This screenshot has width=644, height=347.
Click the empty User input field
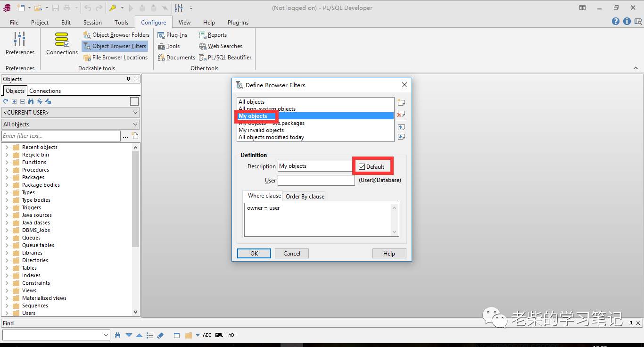coord(316,180)
